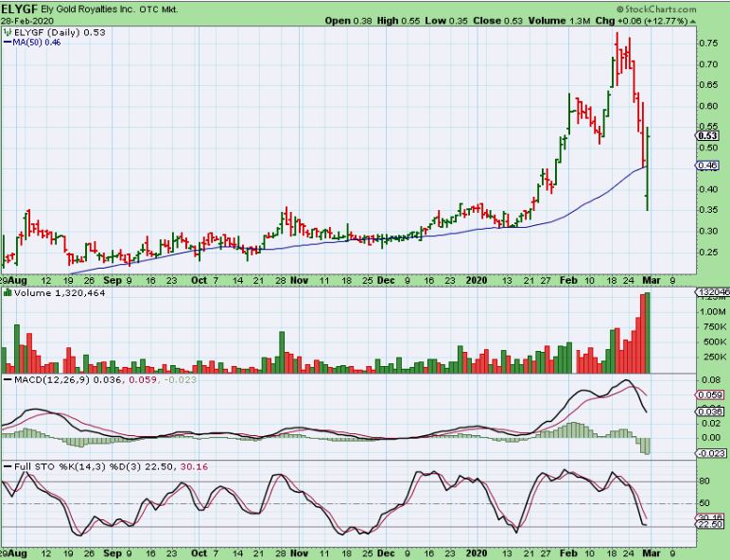Click the black MACD line legend marker
The height and width of the screenshot is (560, 730).
click(7, 380)
